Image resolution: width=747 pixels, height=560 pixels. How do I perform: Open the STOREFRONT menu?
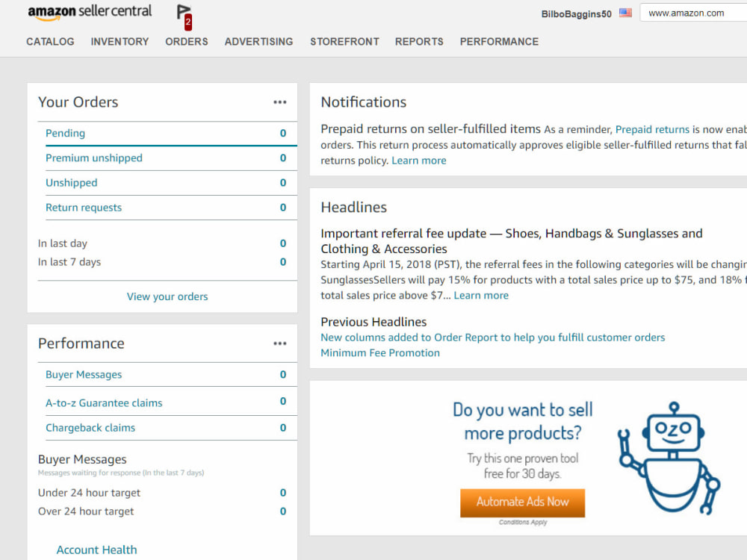(x=344, y=42)
